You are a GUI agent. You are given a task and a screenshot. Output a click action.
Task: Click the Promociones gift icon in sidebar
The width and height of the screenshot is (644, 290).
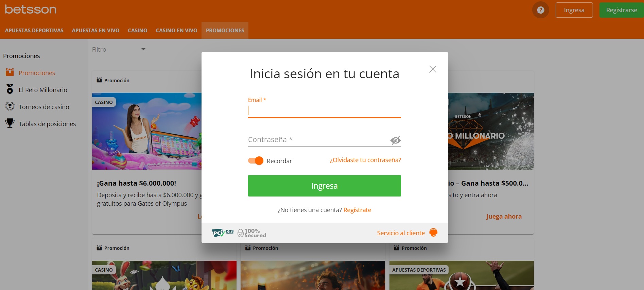[x=10, y=72]
